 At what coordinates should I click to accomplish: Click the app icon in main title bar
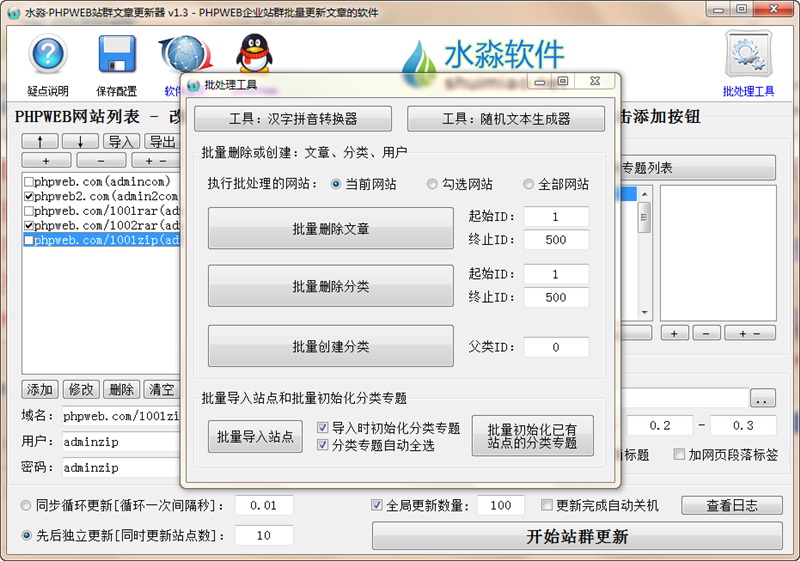pyautogui.click(x=14, y=12)
